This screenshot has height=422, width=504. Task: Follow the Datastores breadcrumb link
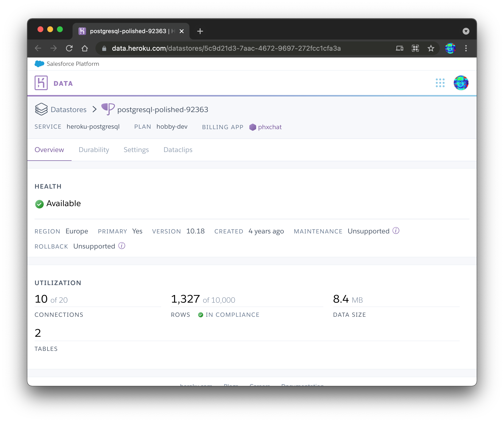tap(68, 109)
